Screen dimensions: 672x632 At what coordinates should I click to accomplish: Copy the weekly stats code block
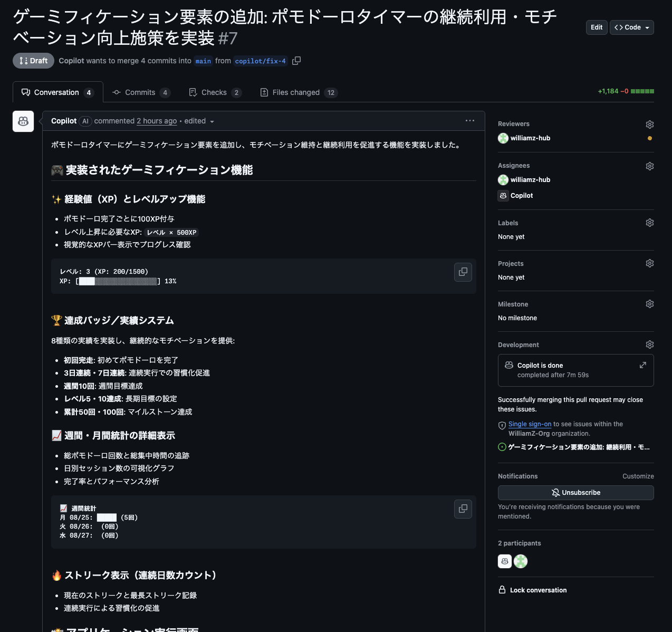click(x=463, y=509)
